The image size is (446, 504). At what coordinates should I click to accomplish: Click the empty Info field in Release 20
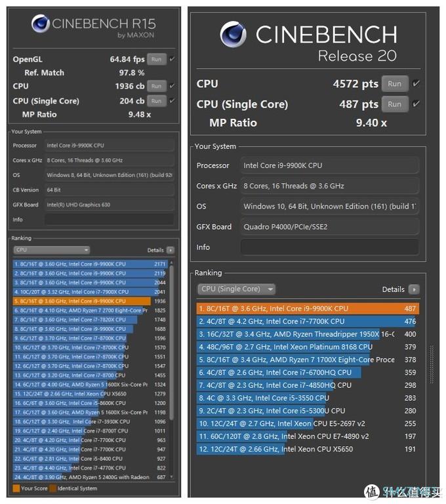tap(330, 247)
